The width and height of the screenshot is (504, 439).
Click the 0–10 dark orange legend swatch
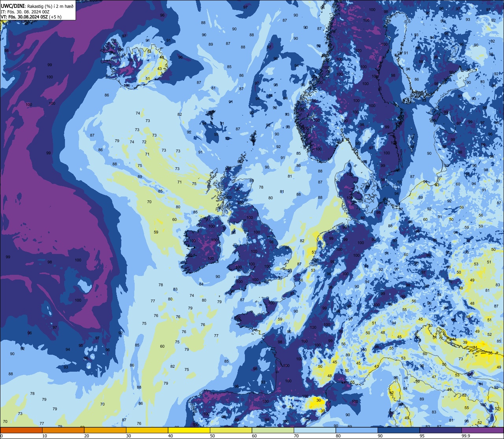[x=21, y=430]
